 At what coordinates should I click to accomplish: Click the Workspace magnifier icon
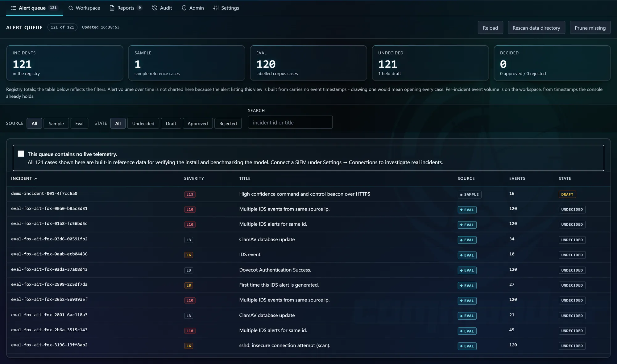tap(71, 8)
